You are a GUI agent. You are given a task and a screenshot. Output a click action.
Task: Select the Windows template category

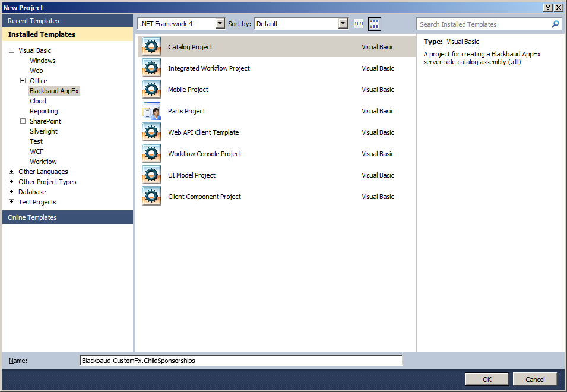[x=43, y=61]
